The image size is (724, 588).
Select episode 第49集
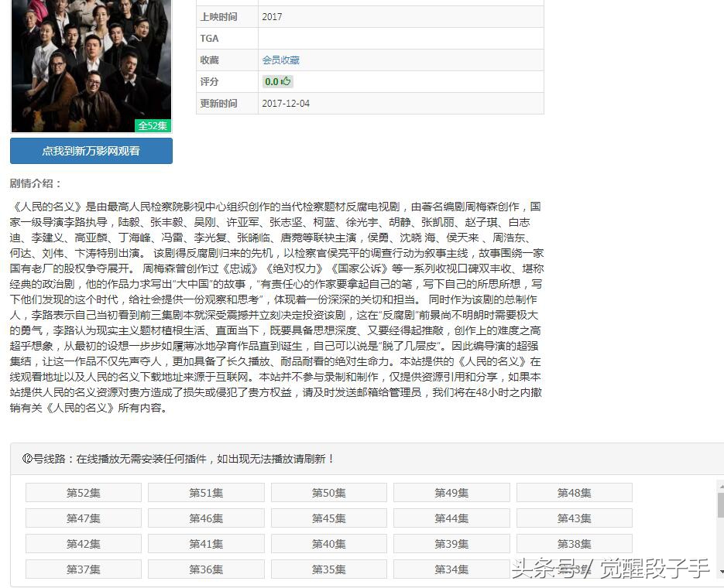click(x=451, y=492)
